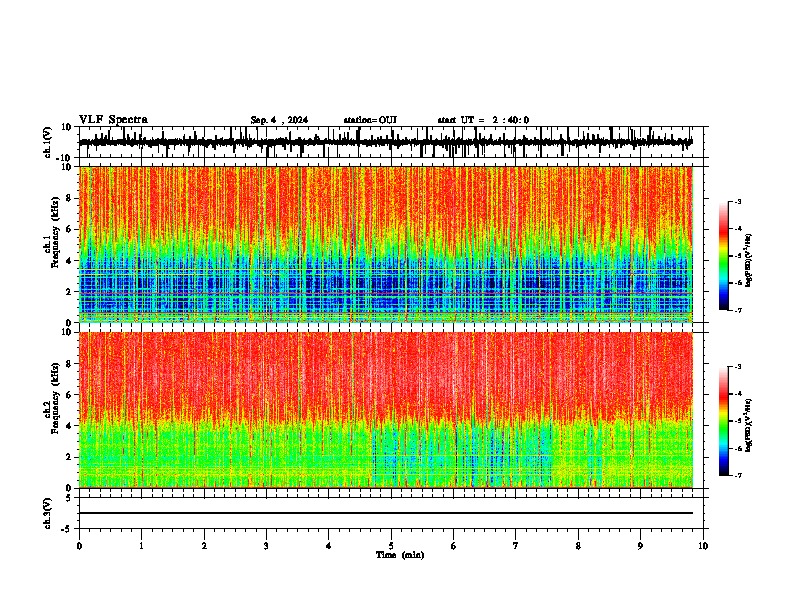
Task: Click the ch.2 spectrogram color scale bar
Action: 724,421
